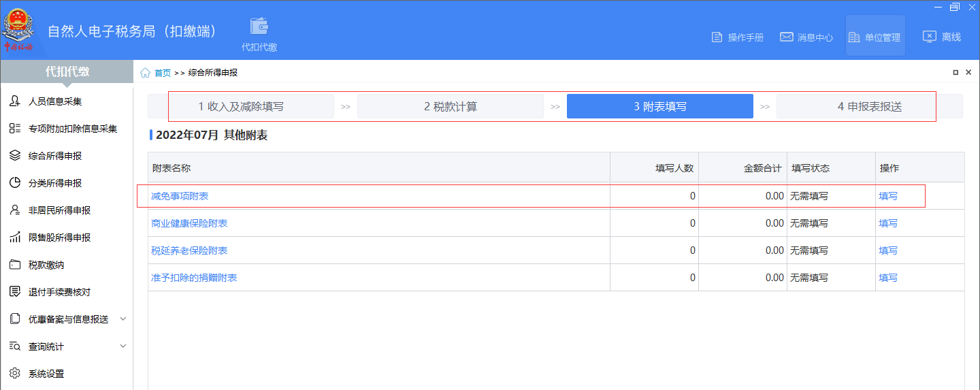The image size is (980, 390).
Task: Click the 系统设置 gear icon
Action: 15,374
